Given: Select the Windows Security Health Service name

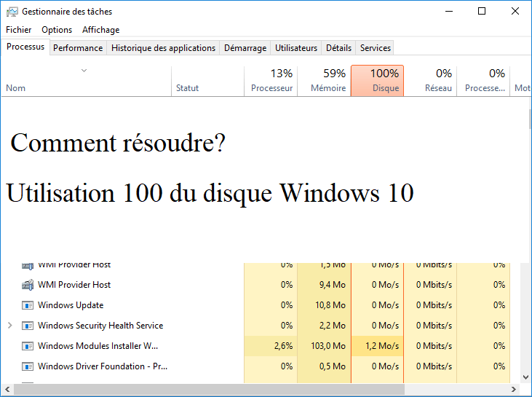Looking at the screenshot, I should [x=100, y=326].
